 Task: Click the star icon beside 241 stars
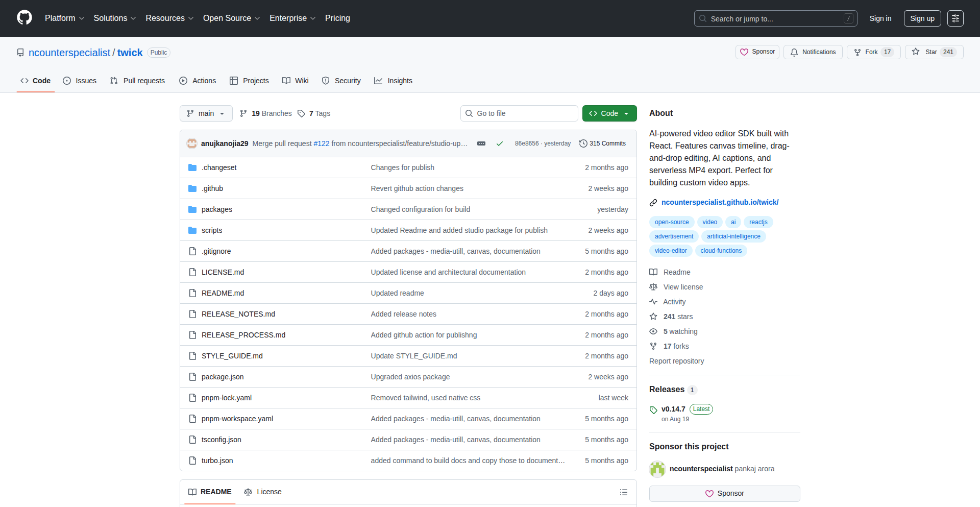tap(653, 317)
